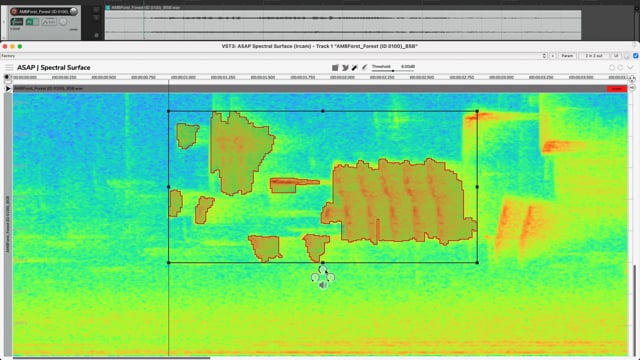640x360 pixels.
Task: Click the round phase button on REAPER track
Action: (63, 22)
